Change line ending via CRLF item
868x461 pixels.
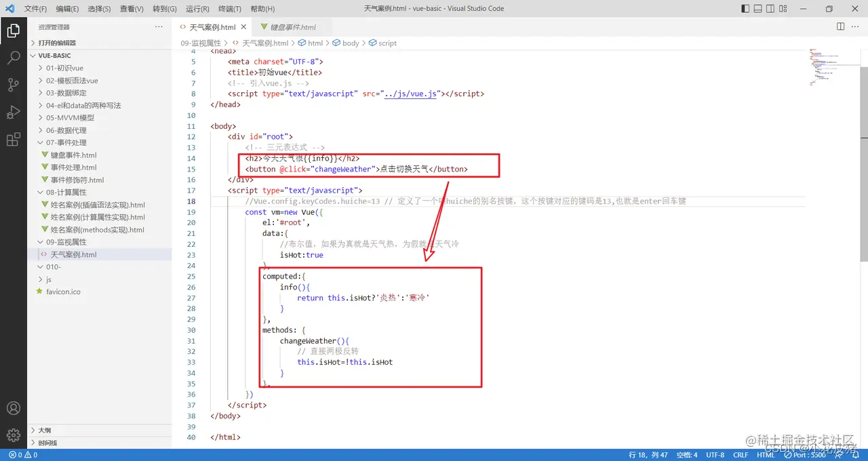(741, 455)
